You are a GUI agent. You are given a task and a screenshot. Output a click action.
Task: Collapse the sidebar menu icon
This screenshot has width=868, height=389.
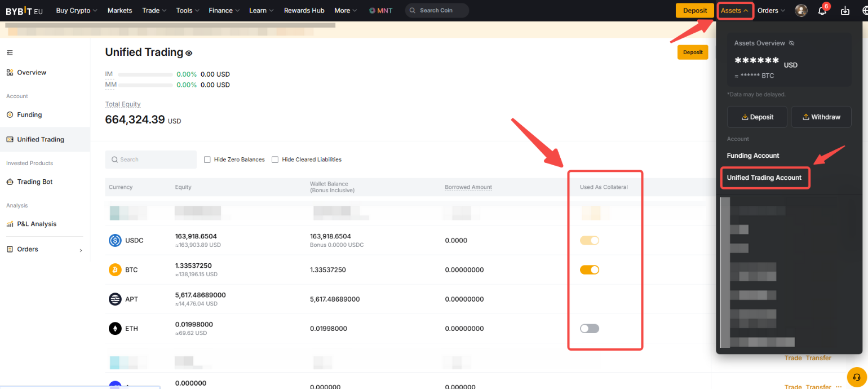(x=10, y=53)
